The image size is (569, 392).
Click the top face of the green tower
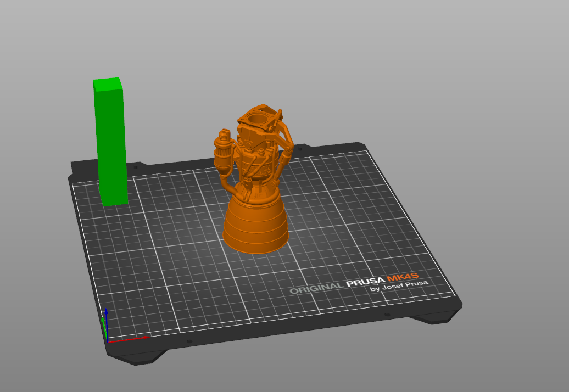108,84
